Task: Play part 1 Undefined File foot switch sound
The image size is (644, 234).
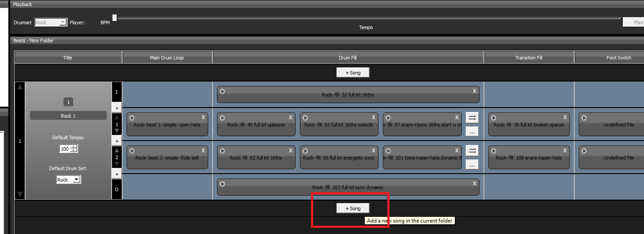Action: (584, 118)
